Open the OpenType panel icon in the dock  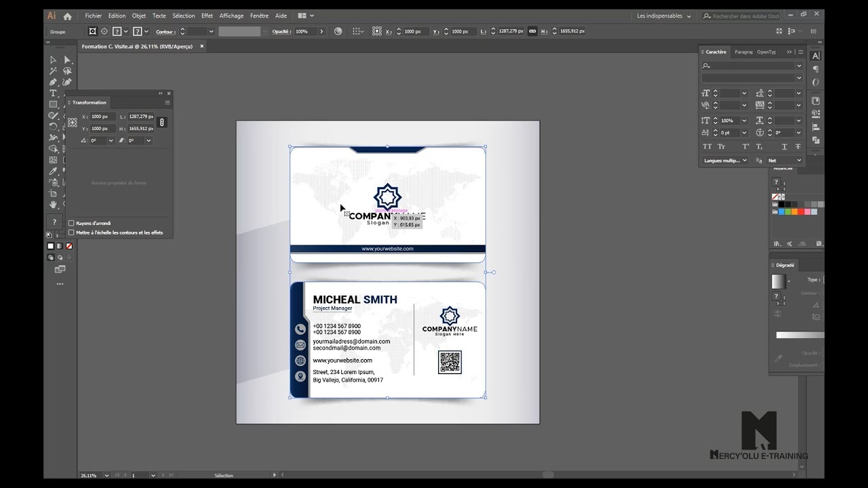pyautogui.click(x=816, y=82)
